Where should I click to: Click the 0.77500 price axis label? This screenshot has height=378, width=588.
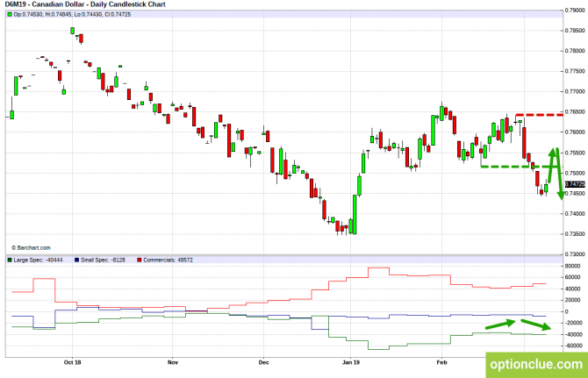click(x=575, y=71)
